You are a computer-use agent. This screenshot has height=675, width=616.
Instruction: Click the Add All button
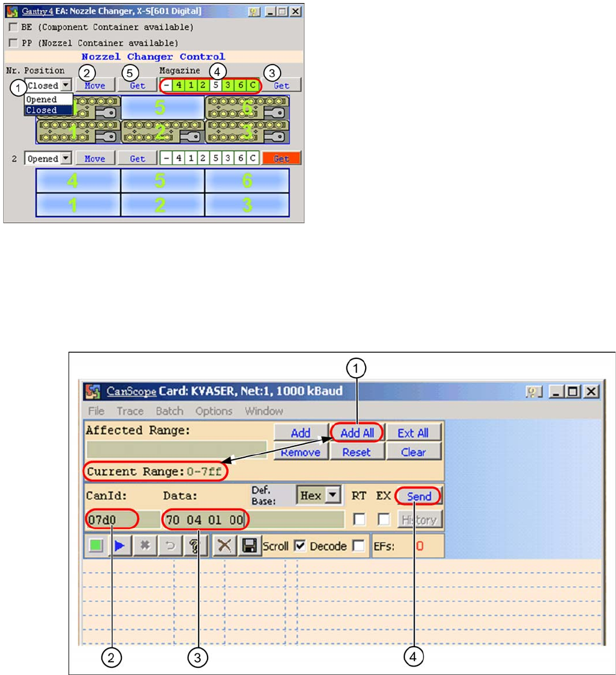pyautogui.click(x=357, y=433)
